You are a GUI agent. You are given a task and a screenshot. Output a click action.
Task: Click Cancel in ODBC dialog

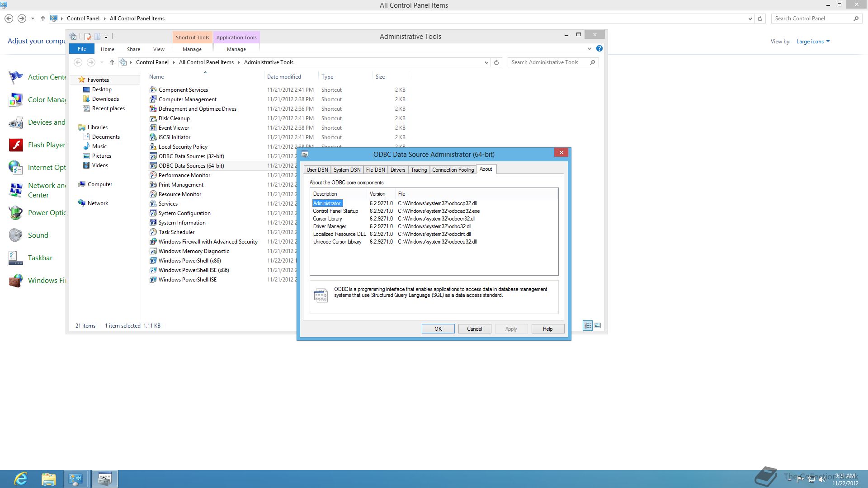475,329
